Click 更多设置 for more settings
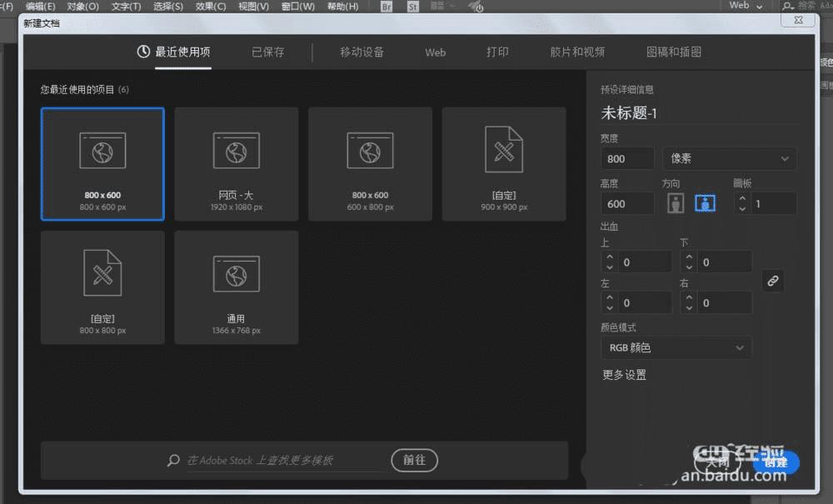Screen dimensions: 833x504 [x=624, y=375]
